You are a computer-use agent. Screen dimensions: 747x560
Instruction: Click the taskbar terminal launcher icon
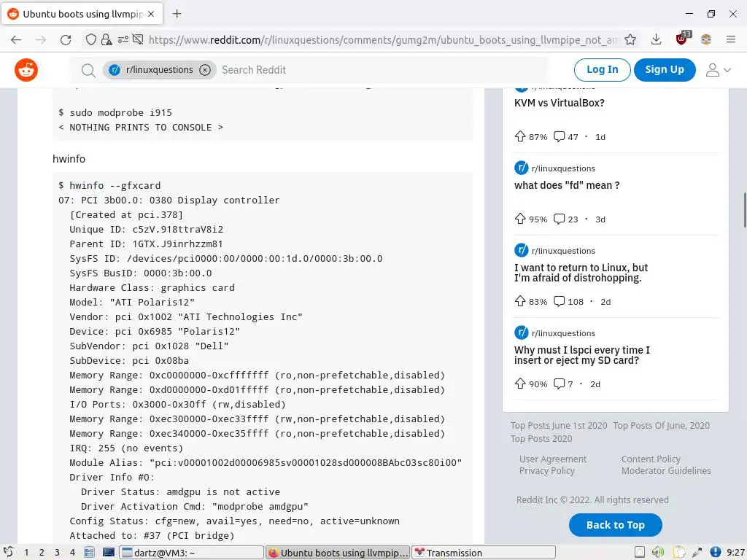pyautogui.click(x=109, y=553)
